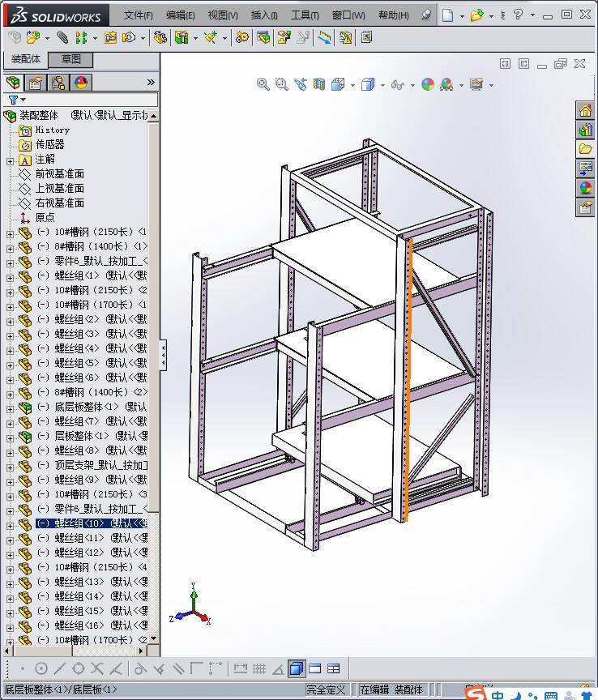Toggle the quadrant quick snap icon
The height and width of the screenshot is (700, 598).
coord(79,668)
